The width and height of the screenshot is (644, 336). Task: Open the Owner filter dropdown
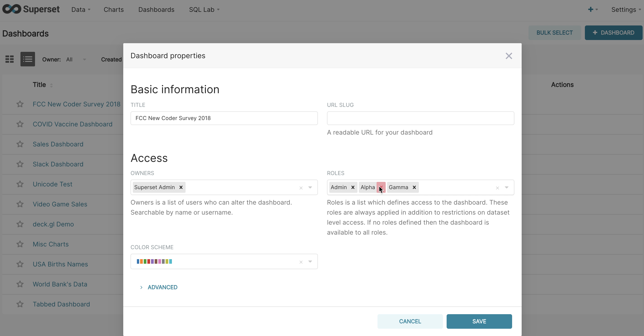tap(76, 60)
